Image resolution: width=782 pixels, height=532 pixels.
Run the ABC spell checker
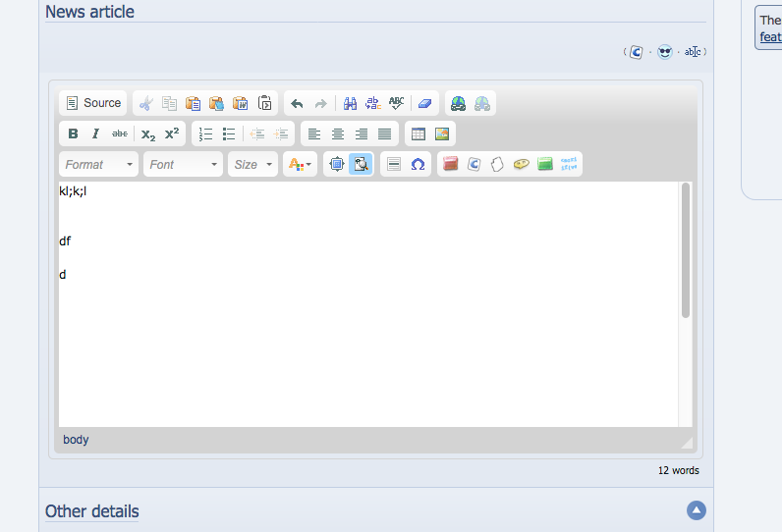pos(397,103)
